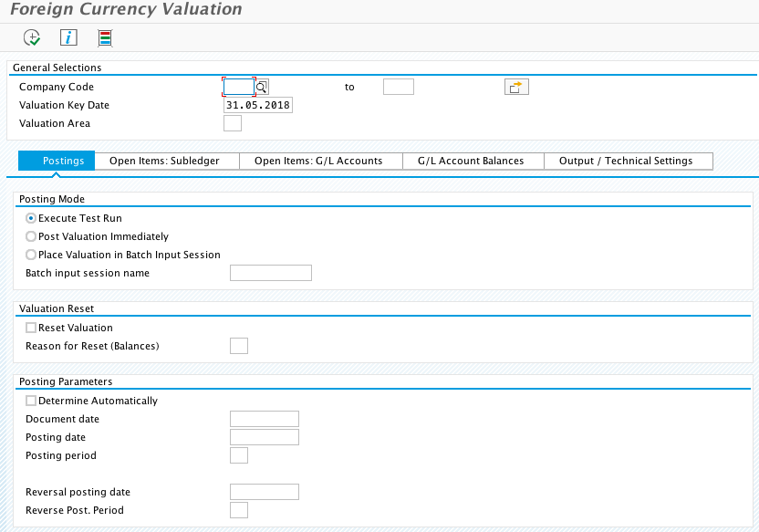The width and height of the screenshot is (759, 532).
Task: Switch to Open Items: Subledger tab
Action: (164, 161)
